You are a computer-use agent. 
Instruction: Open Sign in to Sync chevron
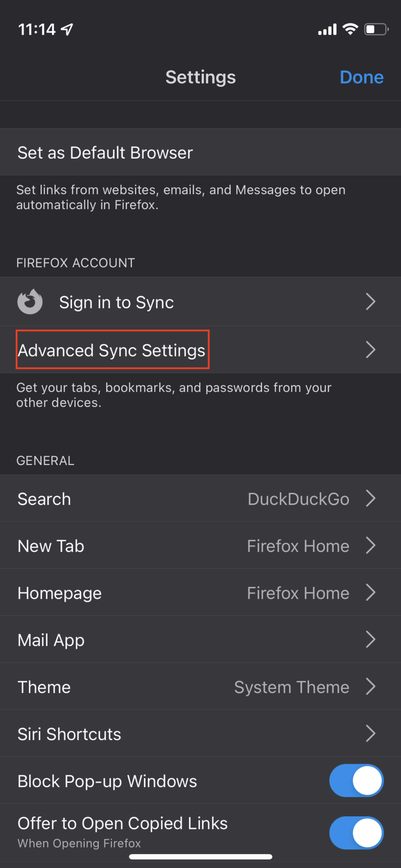[x=370, y=302]
